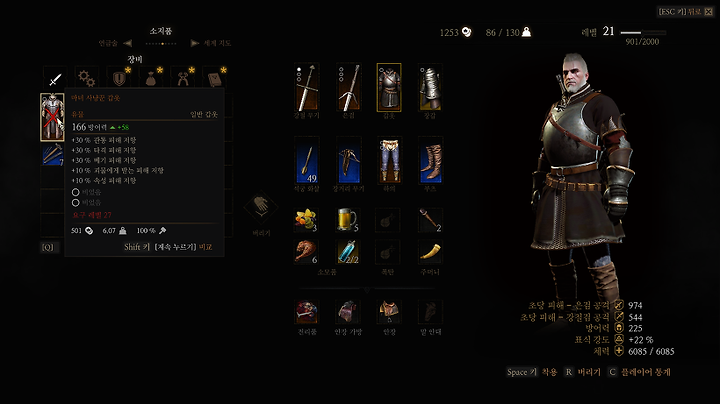Go to previous panel with left arrow
The height and width of the screenshot is (404, 720).
128,43
